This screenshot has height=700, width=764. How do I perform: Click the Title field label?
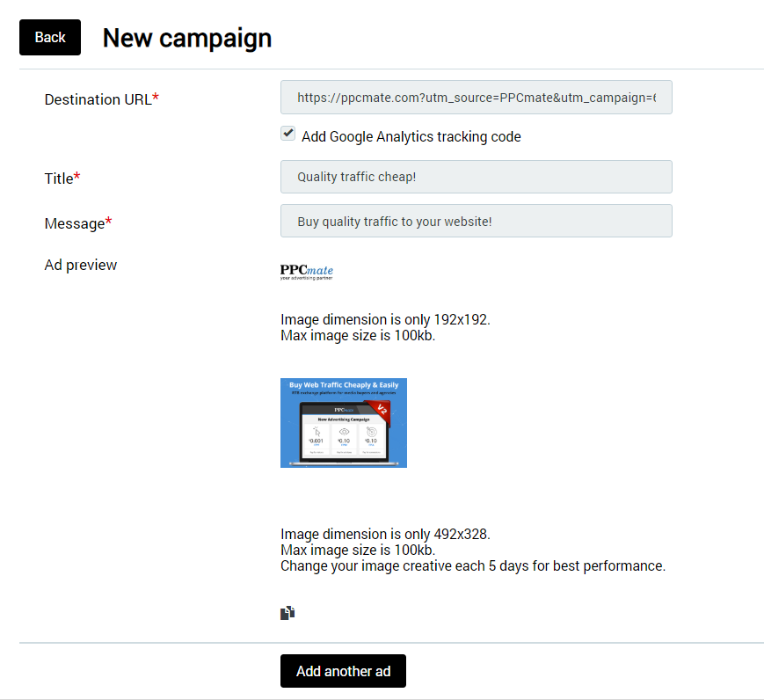(59, 179)
